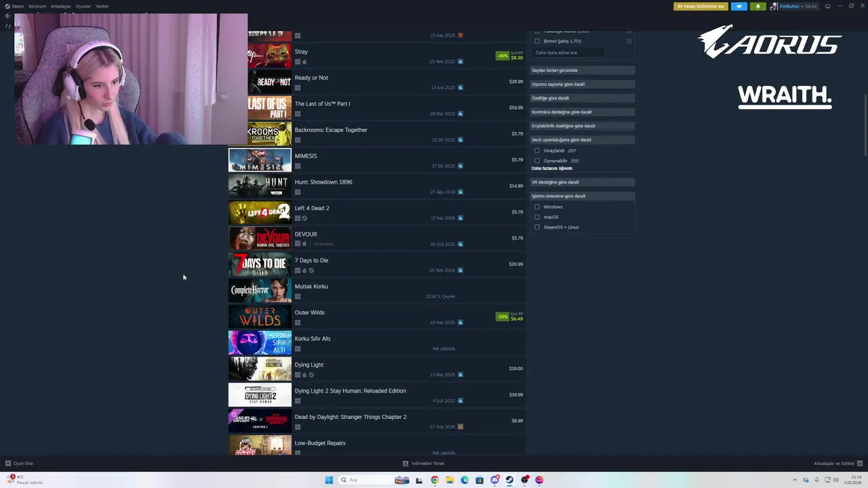Screen dimensions: 868x488
Task: Click the blue megaphone announcements icon
Action: click(739, 6)
